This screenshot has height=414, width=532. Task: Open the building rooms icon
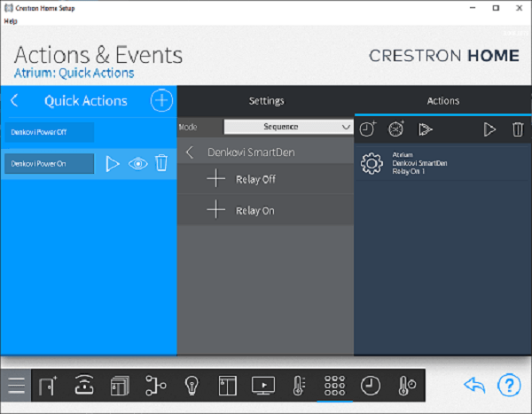(120, 385)
